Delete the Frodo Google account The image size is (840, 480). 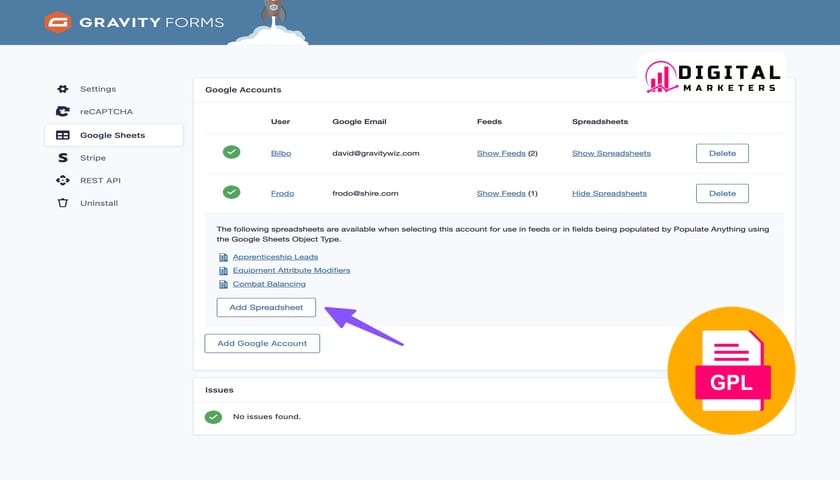point(722,193)
